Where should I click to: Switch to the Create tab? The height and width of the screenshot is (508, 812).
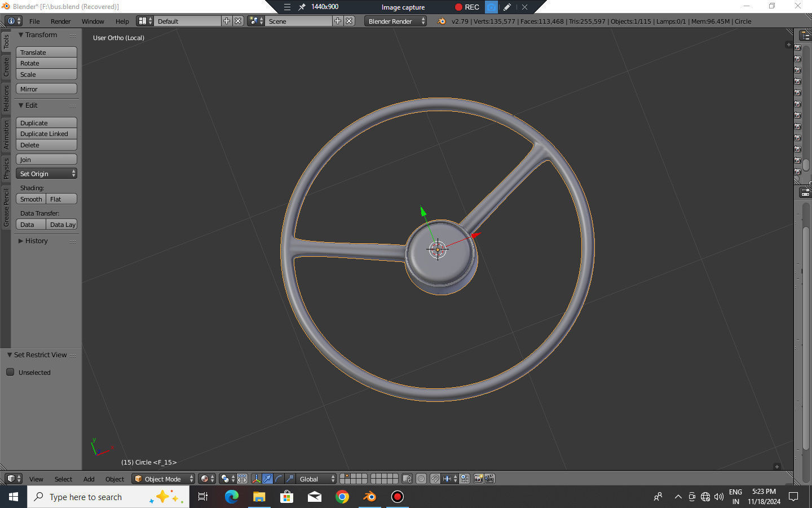pyautogui.click(x=6, y=67)
